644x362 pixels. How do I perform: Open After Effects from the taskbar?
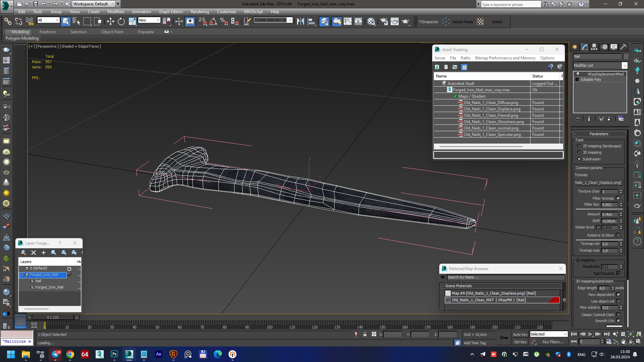[x=158, y=354]
